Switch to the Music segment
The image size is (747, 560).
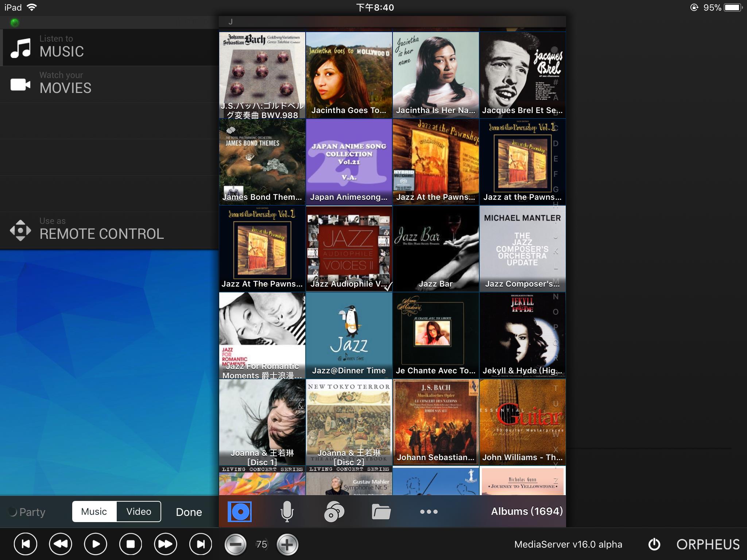click(x=94, y=512)
